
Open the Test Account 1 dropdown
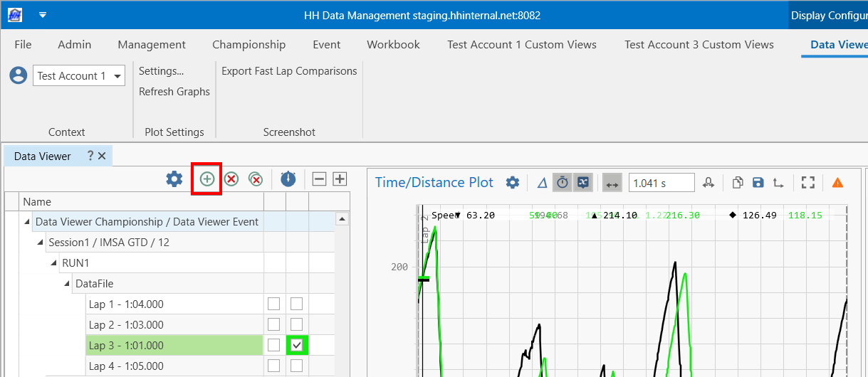coord(117,76)
